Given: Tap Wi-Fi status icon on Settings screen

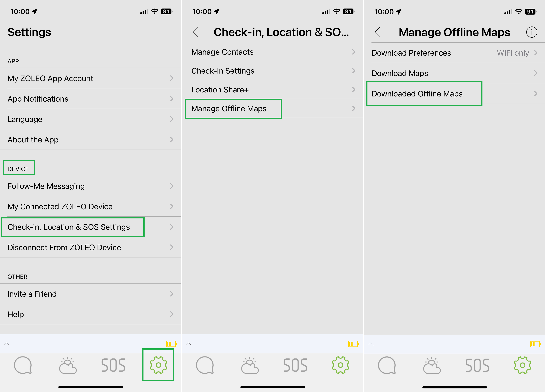Looking at the screenshot, I should coord(155,11).
